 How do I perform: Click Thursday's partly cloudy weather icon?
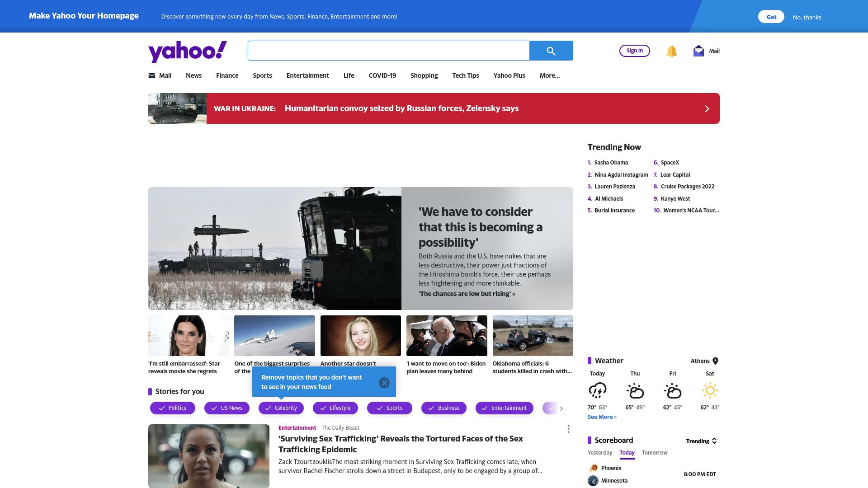point(635,390)
